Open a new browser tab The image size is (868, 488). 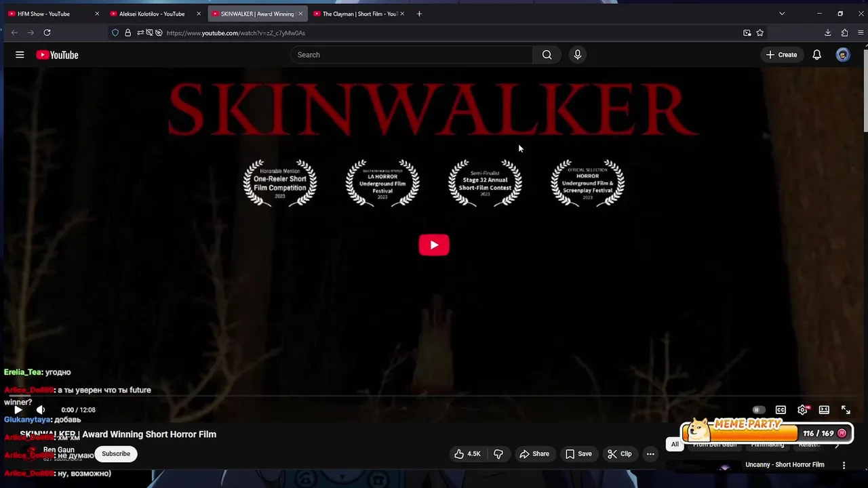coord(419,14)
